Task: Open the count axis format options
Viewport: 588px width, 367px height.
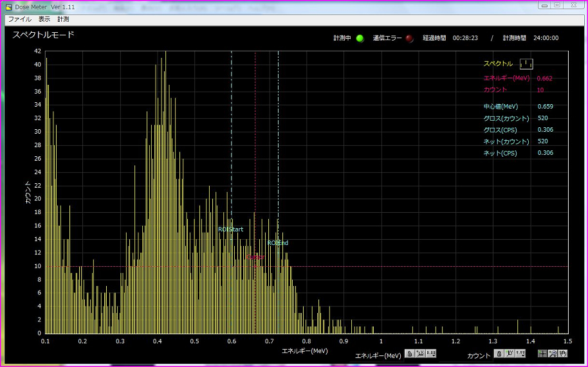Action: tap(520, 354)
